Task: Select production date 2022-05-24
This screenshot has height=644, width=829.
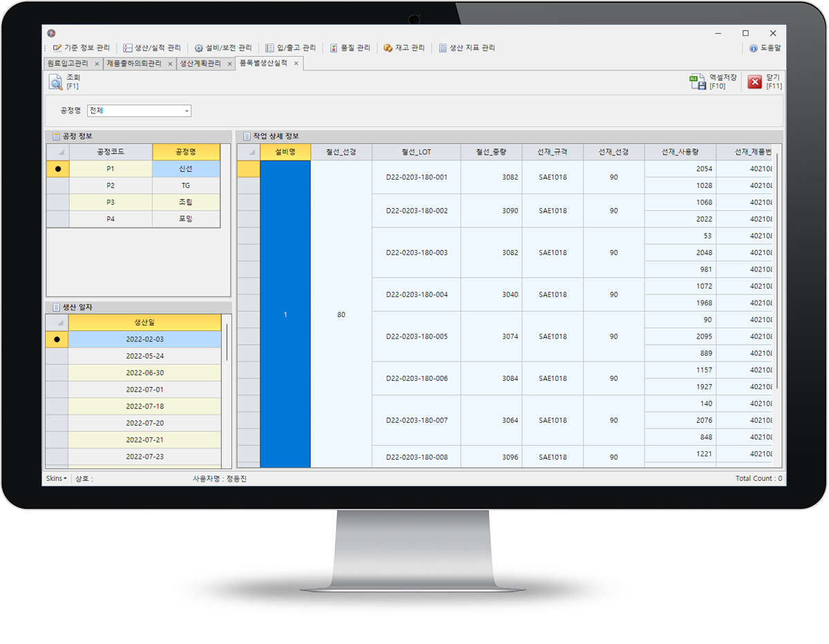Action: pyautogui.click(x=145, y=356)
